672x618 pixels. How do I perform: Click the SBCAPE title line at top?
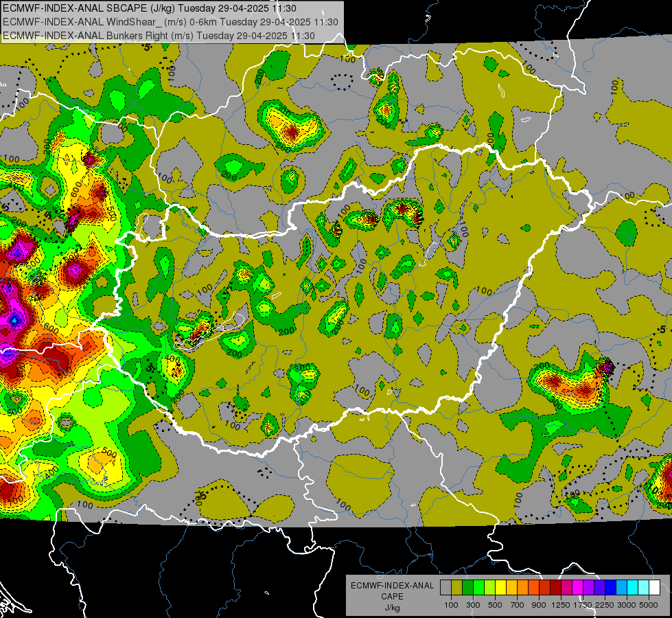tap(150, 8)
